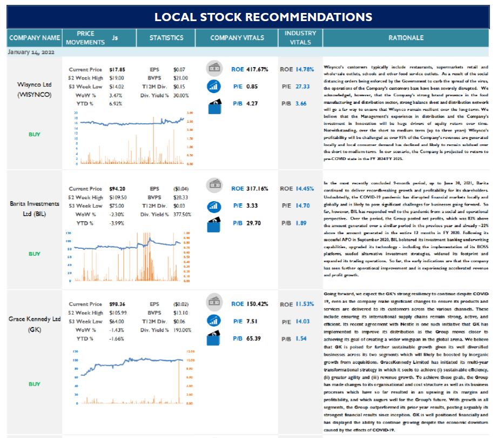This screenshot has width=504, height=438.
Task: Click Grace Kennedy industry P/B 1.54
Action: coord(301,339)
